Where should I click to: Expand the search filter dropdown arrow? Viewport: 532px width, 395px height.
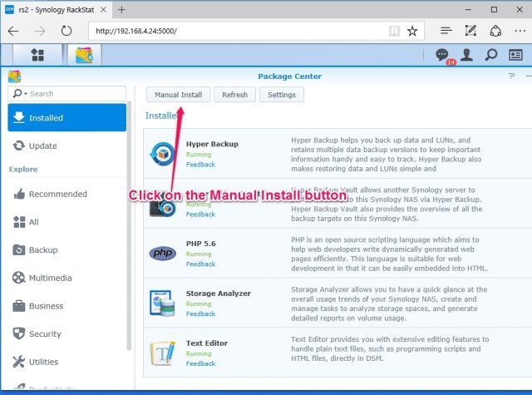coord(26,94)
